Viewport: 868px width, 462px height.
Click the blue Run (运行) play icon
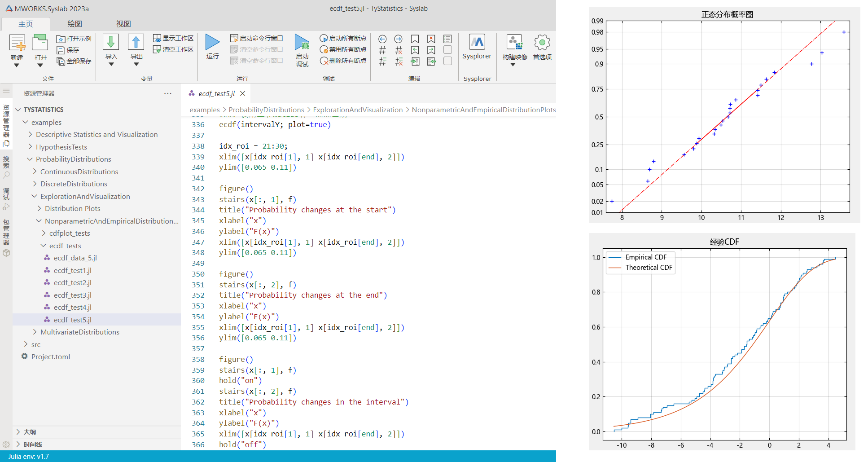(x=212, y=43)
